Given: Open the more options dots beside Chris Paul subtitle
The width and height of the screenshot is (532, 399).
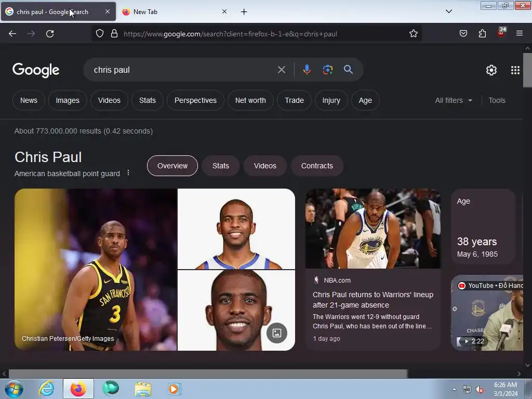Looking at the screenshot, I should (x=128, y=172).
